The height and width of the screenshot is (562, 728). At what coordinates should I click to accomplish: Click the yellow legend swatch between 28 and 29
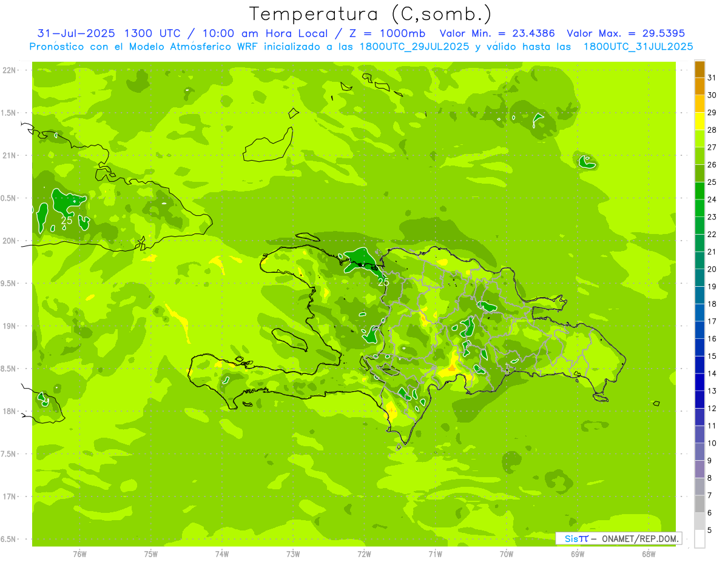(699, 121)
